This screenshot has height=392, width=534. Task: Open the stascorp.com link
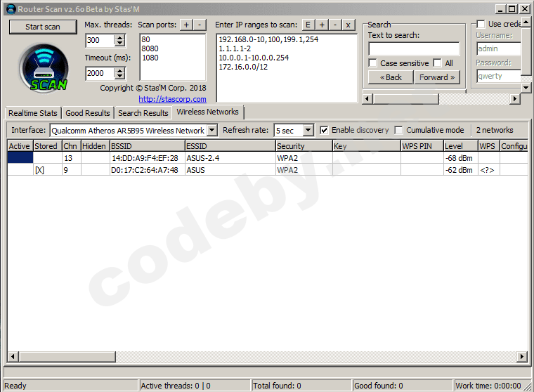pyautogui.click(x=172, y=99)
